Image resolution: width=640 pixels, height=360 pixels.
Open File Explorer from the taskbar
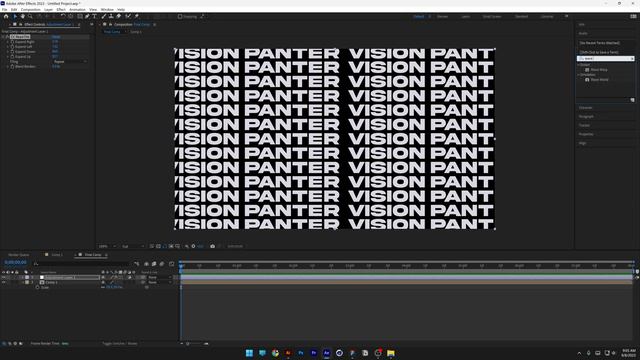[x=391, y=353]
